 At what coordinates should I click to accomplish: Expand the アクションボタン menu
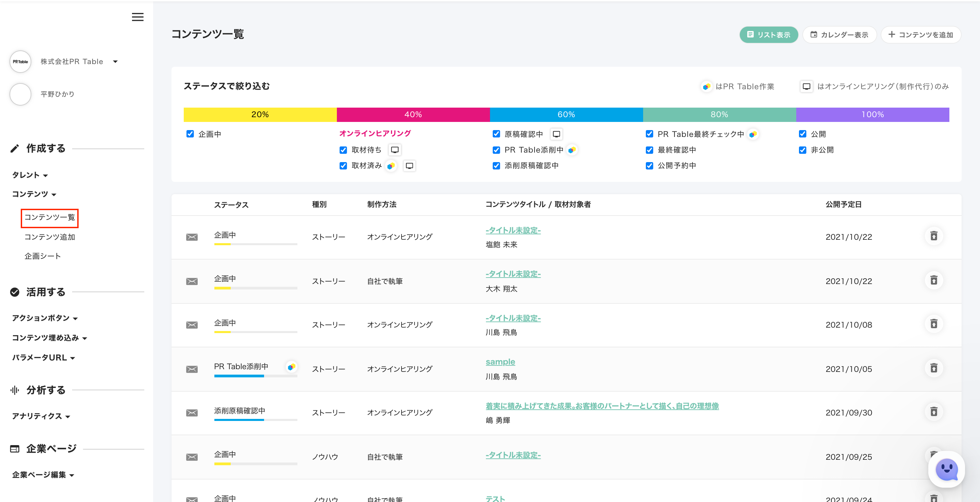(x=45, y=318)
